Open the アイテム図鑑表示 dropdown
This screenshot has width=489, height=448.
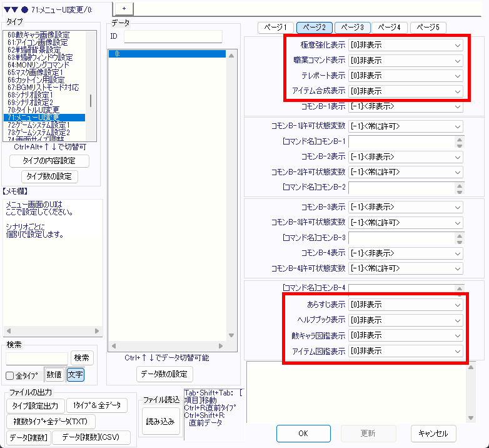pos(406,352)
